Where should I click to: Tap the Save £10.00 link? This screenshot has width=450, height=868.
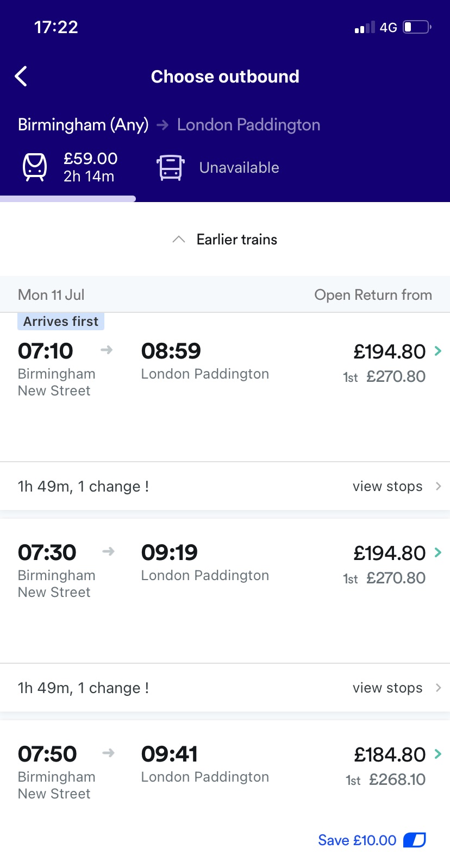point(357,840)
